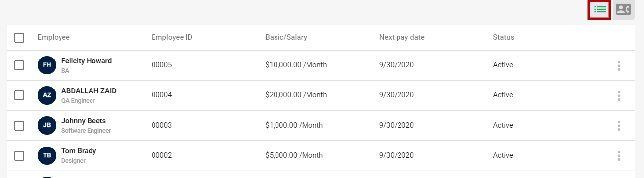
Task: Open Felicity Howard employee name
Action: pos(87,61)
